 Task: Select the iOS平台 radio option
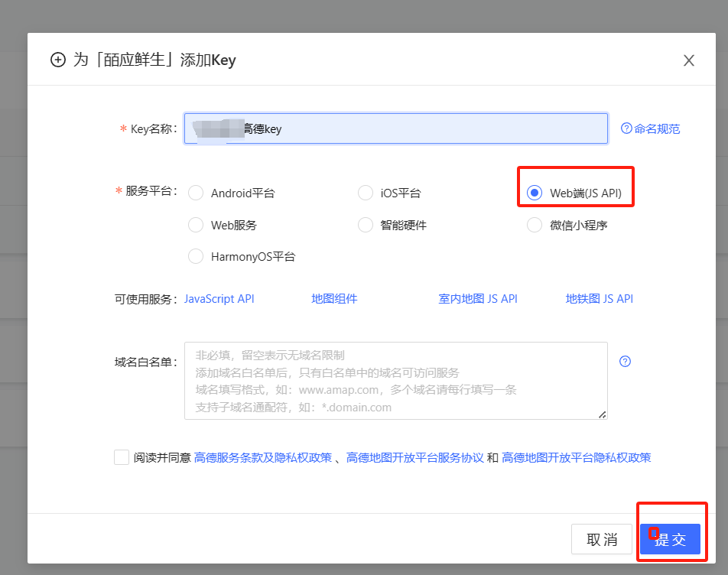366,193
